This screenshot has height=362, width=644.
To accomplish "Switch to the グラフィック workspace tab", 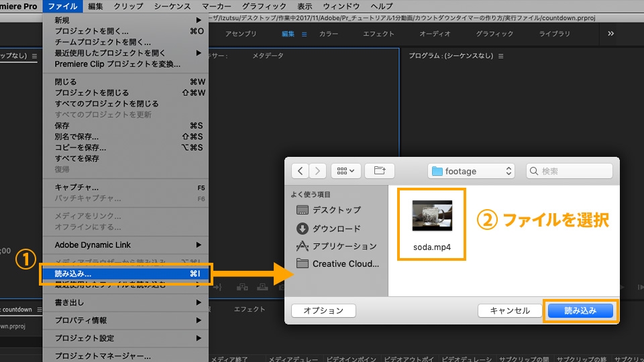I will point(494,34).
